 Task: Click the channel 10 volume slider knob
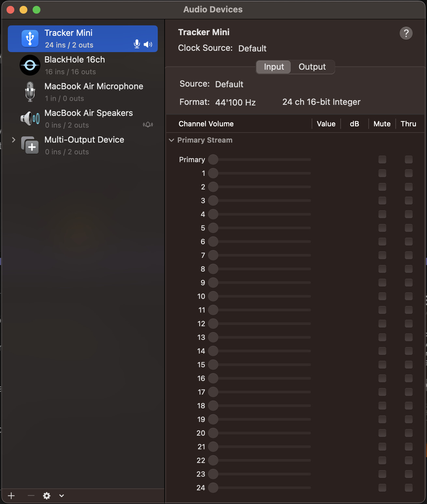[213, 296]
